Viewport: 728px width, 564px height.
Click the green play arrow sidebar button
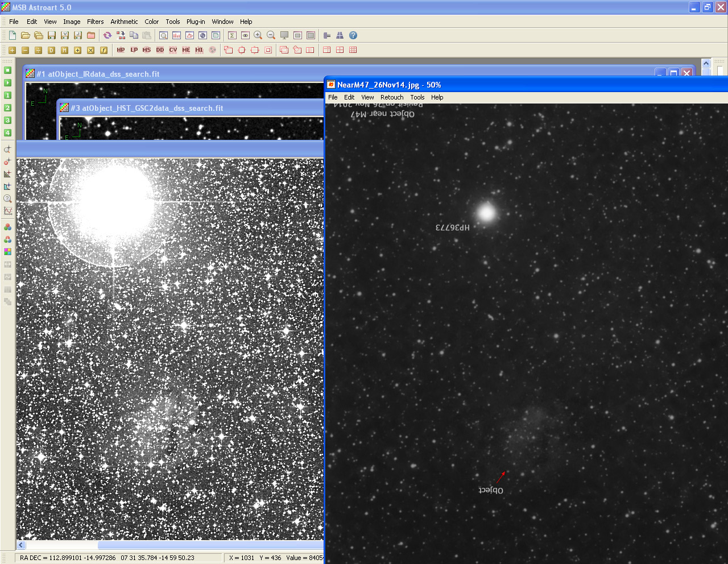click(7, 83)
